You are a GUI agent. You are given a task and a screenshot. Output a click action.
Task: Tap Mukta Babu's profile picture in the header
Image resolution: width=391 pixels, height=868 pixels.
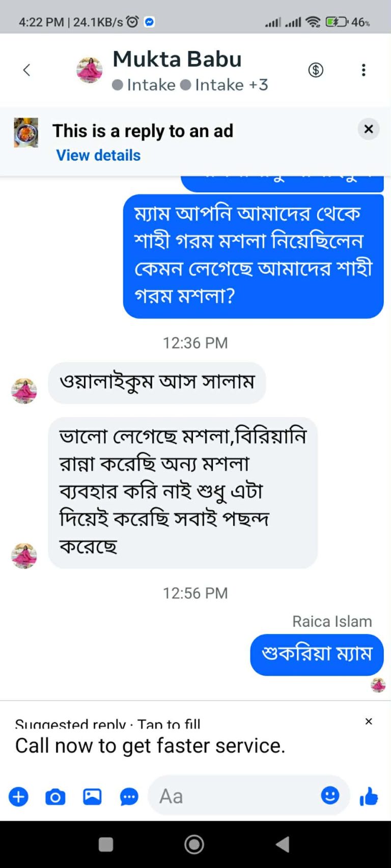(89, 70)
